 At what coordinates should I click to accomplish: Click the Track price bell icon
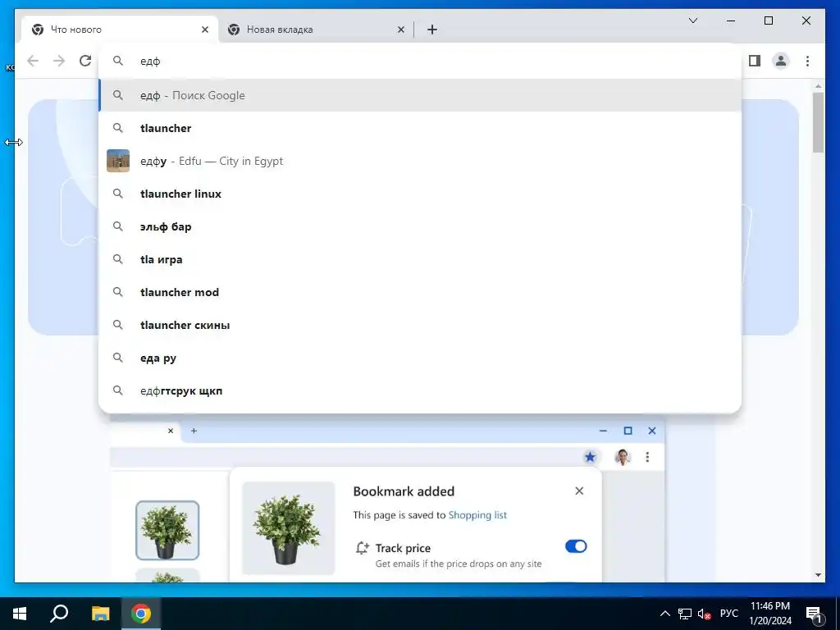click(x=362, y=548)
